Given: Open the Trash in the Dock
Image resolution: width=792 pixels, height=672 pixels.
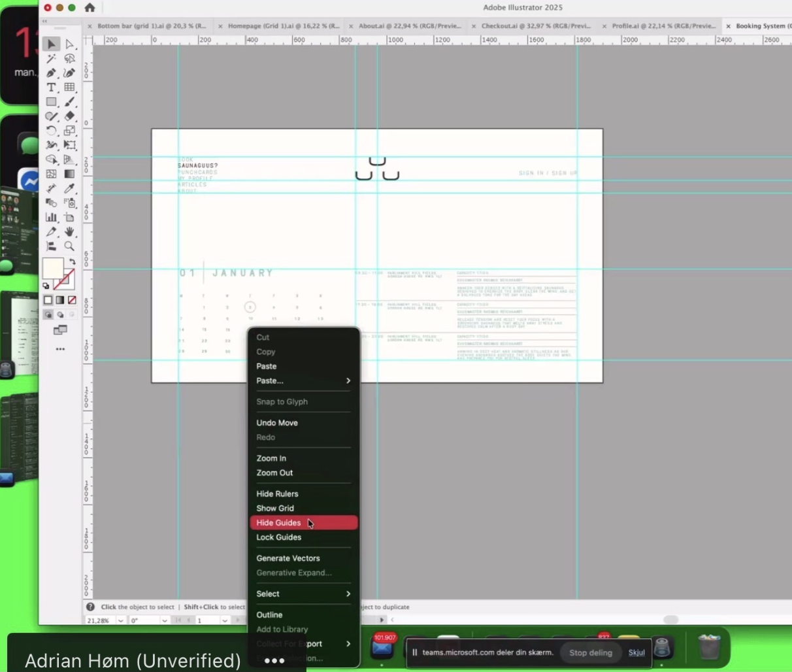Looking at the screenshot, I should pos(708,647).
